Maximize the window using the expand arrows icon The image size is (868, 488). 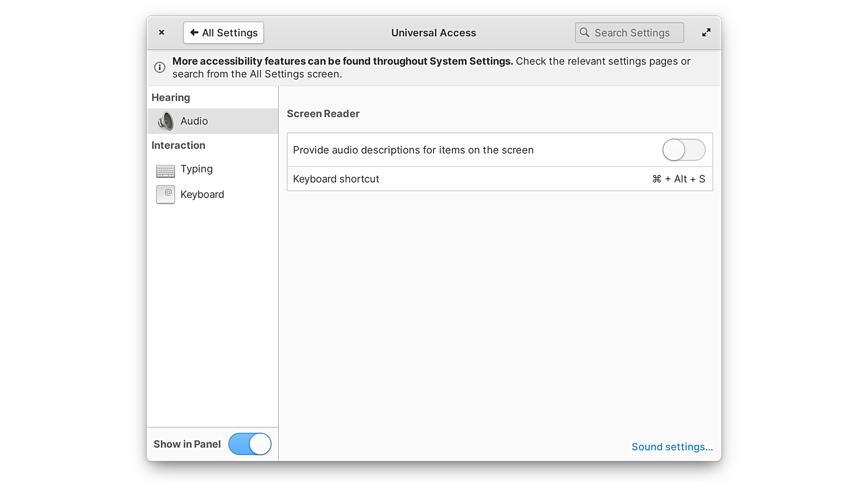click(706, 33)
